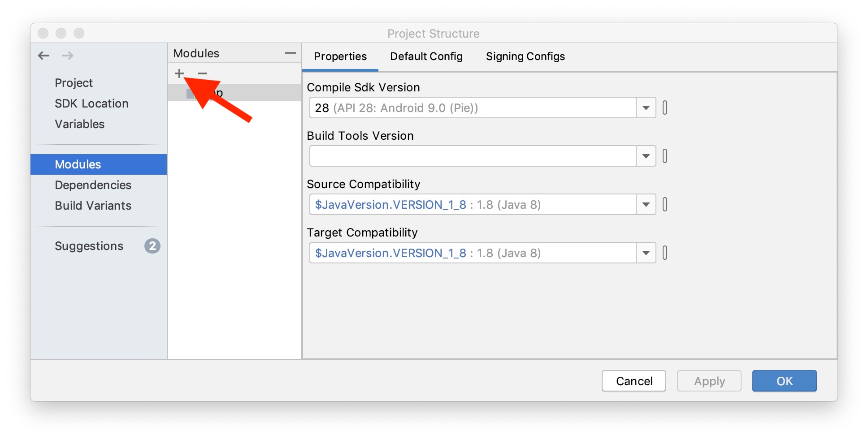Click the plus icon to add module

point(179,73)
